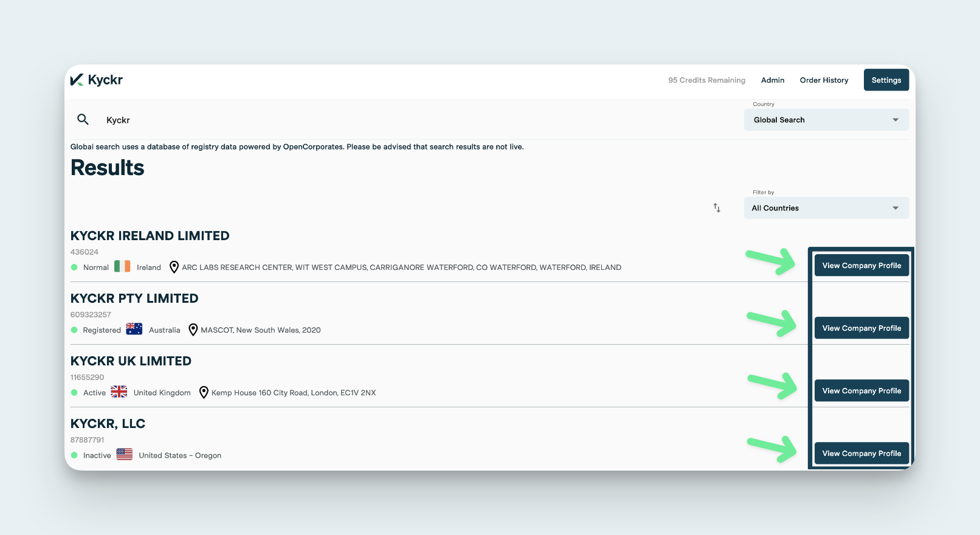
Task: Open Order History
Action: pyautogui.click(x=824, y=80)
